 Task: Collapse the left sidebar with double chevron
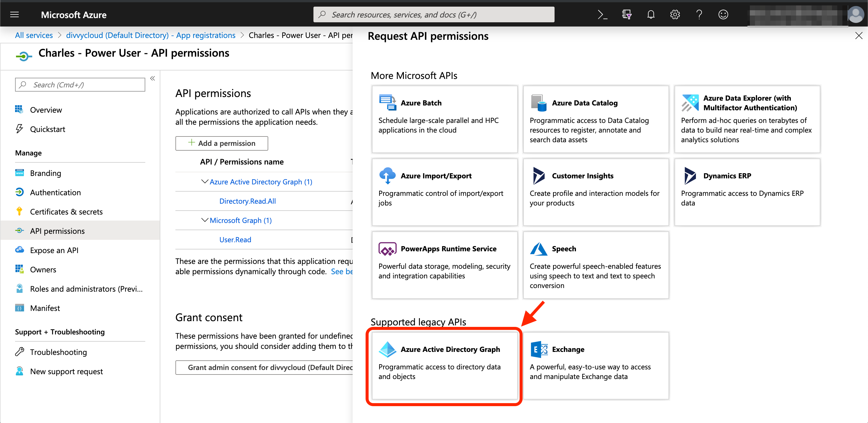pos(153,78)
